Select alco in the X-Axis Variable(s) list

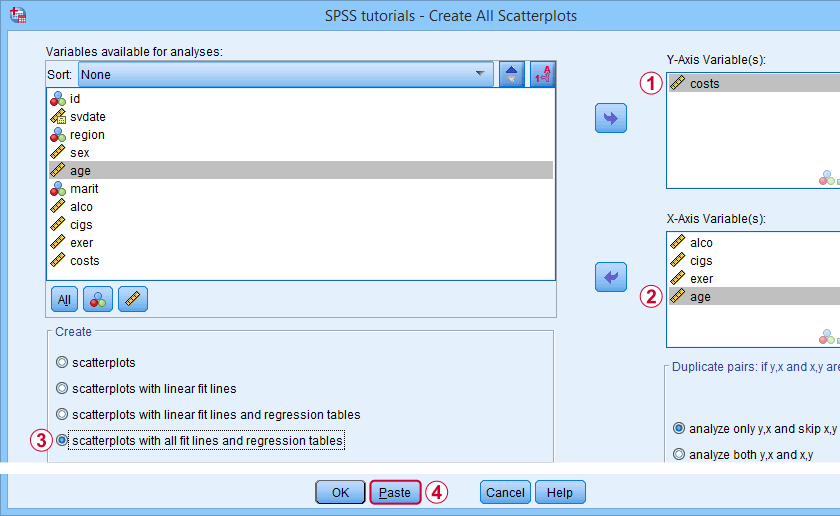coord(754,243)
